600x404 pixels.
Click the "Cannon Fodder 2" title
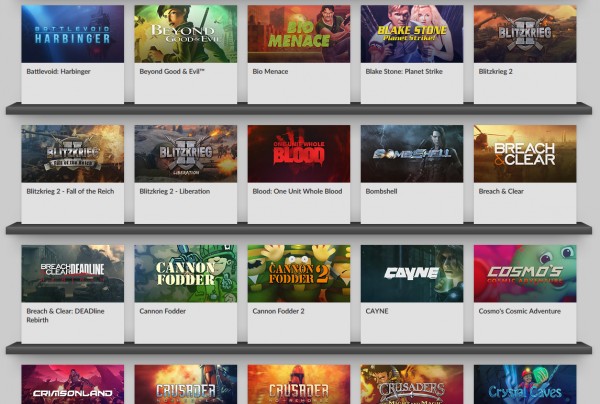click(x=279, y=311)
